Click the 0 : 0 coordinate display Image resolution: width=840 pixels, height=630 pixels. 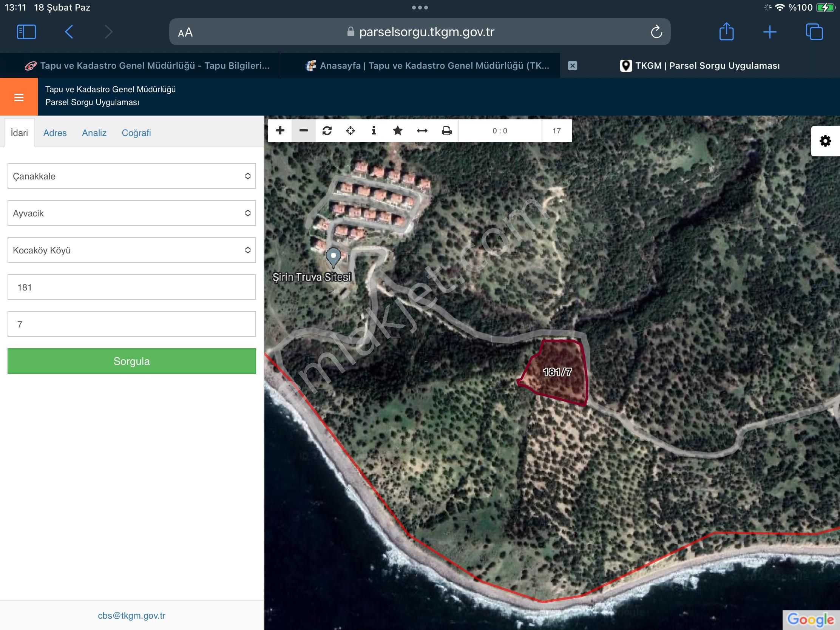pyautogui.click(x=500, y=131)
